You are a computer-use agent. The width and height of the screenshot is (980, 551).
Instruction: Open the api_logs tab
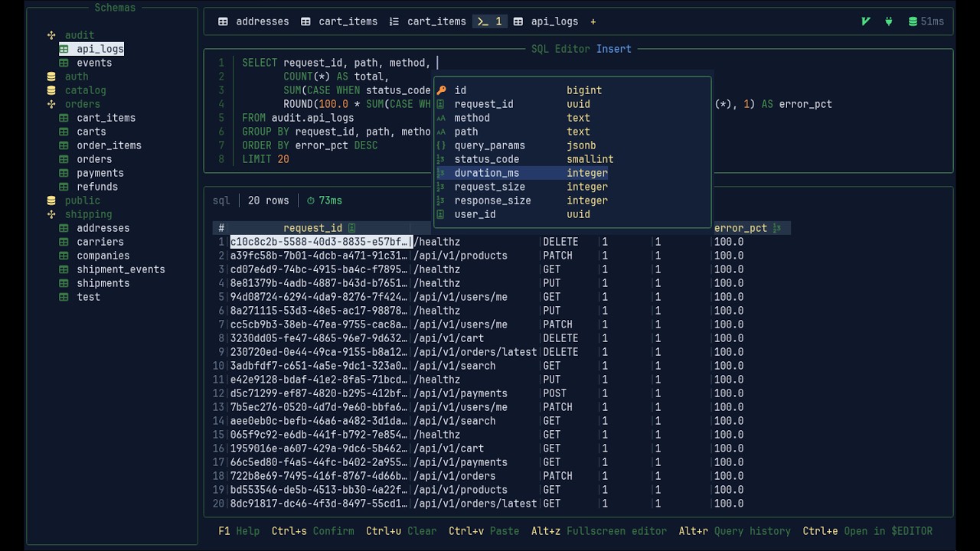coord(545,21)
